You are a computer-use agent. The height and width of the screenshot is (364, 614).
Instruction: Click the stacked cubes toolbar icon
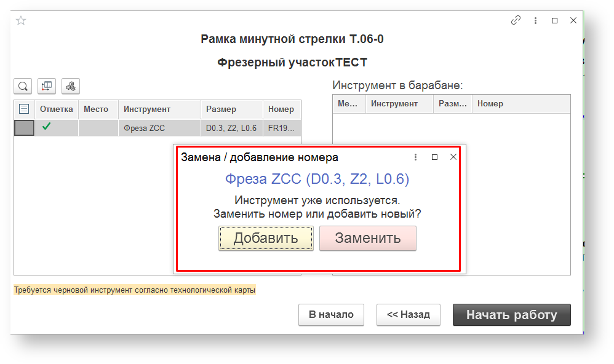[x=71, y=86]
